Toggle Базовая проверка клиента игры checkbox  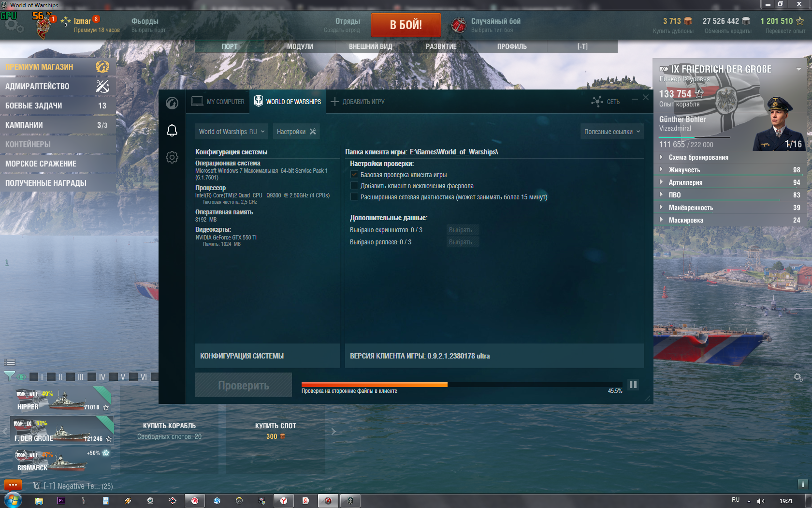click(354, 175)
